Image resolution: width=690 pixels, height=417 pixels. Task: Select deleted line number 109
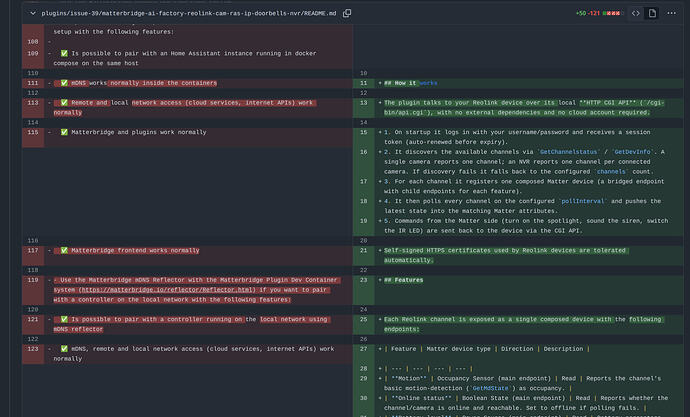coord(33,54)
